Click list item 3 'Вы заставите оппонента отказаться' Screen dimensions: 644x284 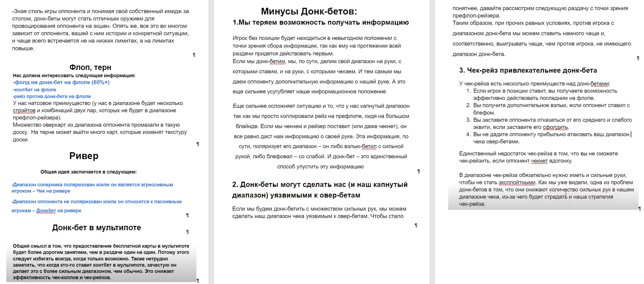tap(552, 123)
